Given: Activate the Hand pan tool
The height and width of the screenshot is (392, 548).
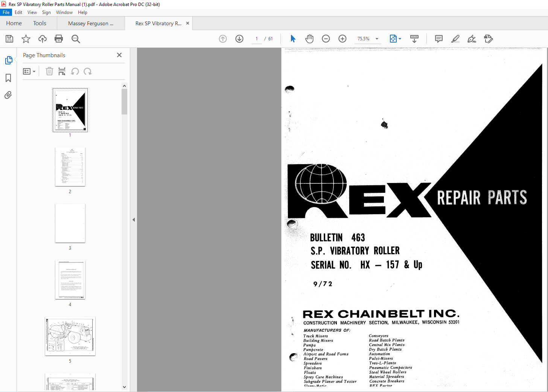Looking at the screenshot, I should tap(309, 39).
